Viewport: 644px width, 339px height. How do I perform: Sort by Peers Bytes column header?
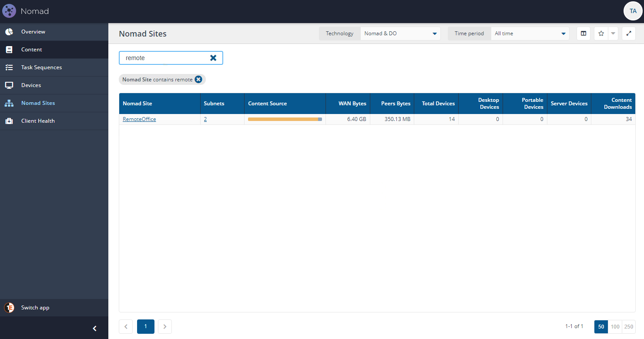tap(392, 104)
